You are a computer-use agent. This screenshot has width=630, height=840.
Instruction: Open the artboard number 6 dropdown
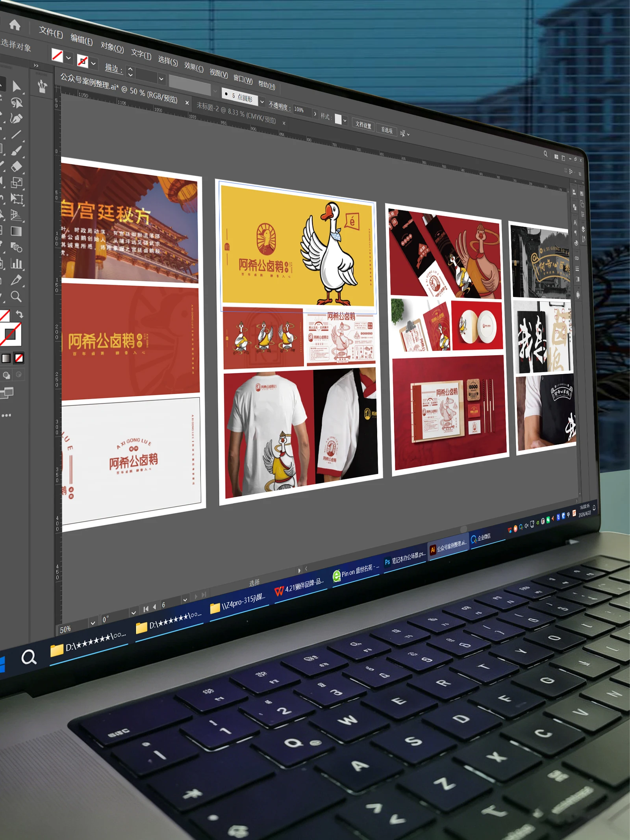point(185,600)
